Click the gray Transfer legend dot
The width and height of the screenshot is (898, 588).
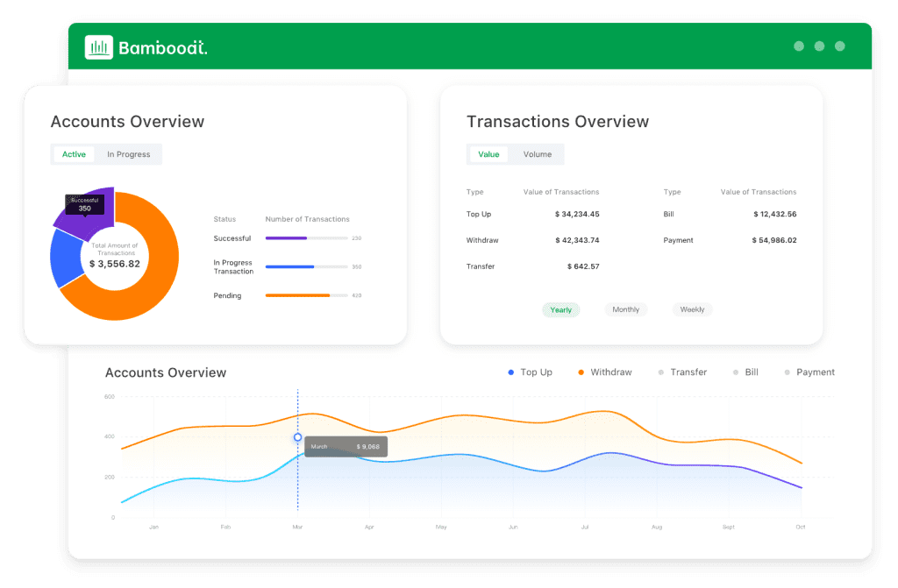pyautogui.click(x=661, y=372)
